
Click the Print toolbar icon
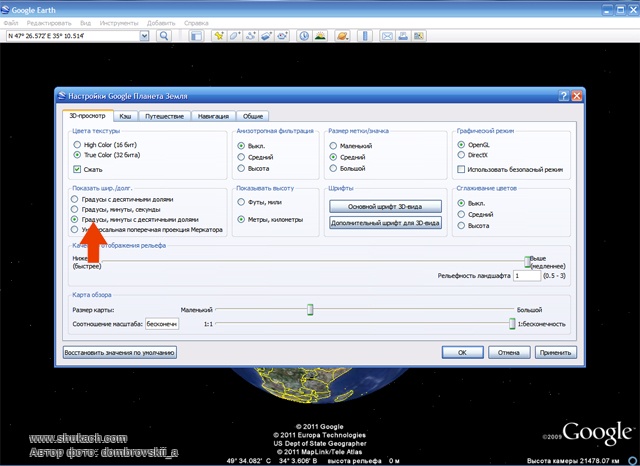tap(403, 36)
